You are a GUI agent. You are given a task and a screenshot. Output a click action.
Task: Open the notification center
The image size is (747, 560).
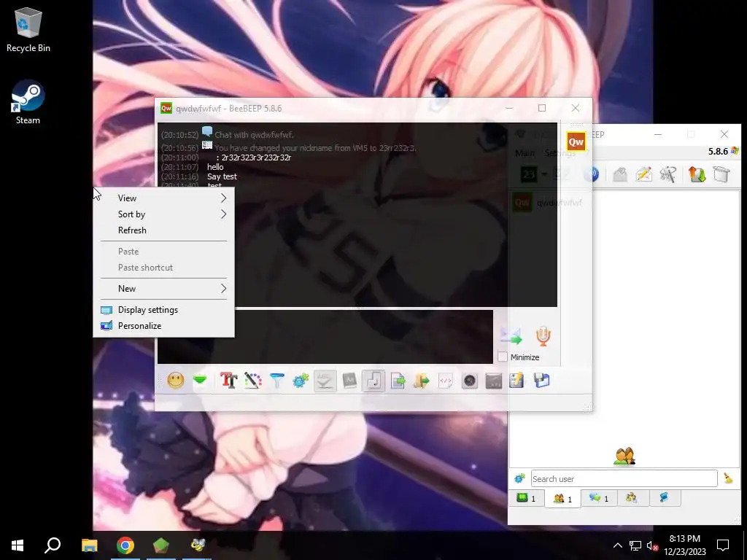723,545
